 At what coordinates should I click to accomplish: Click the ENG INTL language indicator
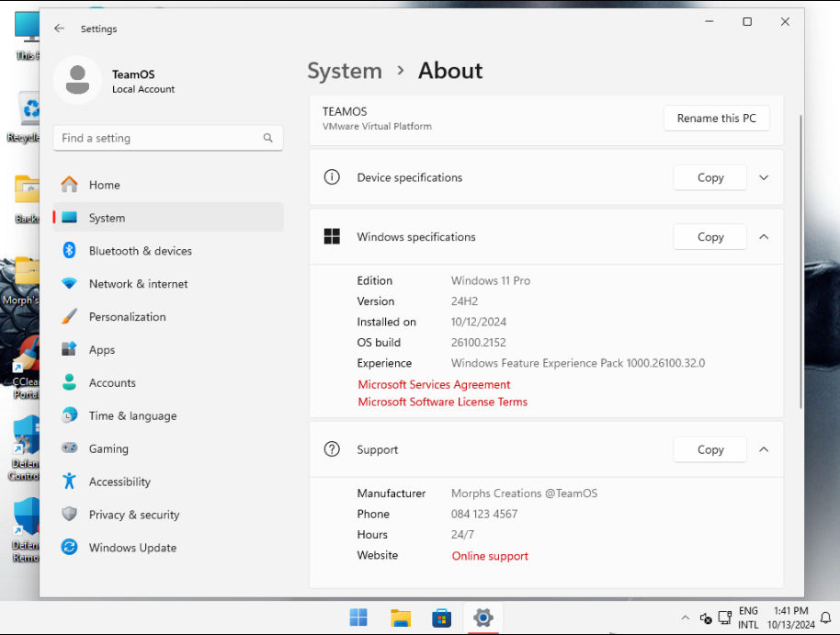point(748,618)
